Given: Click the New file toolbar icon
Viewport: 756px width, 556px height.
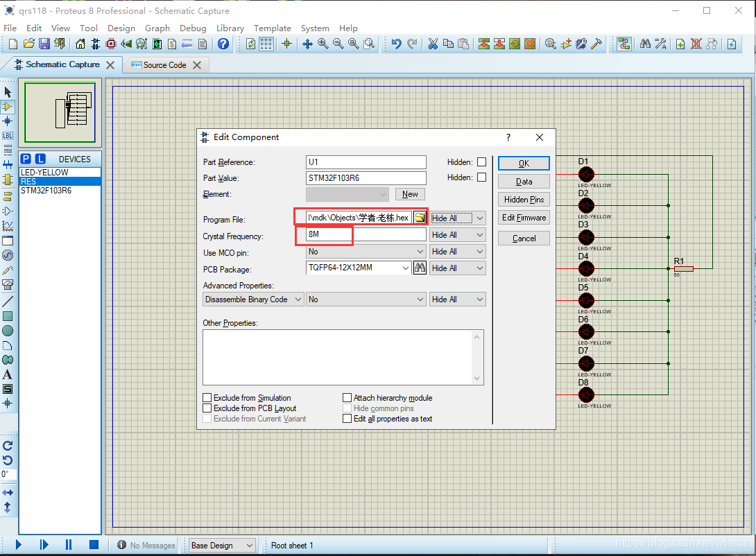Looking at the screenshot, I should pyautogui.click(x=13, y=44).
